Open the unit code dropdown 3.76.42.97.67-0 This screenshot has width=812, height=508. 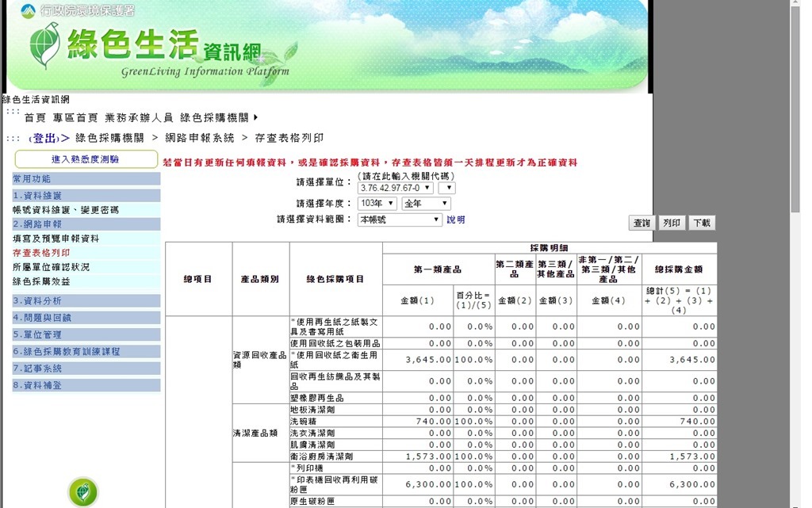click(396, 188)
